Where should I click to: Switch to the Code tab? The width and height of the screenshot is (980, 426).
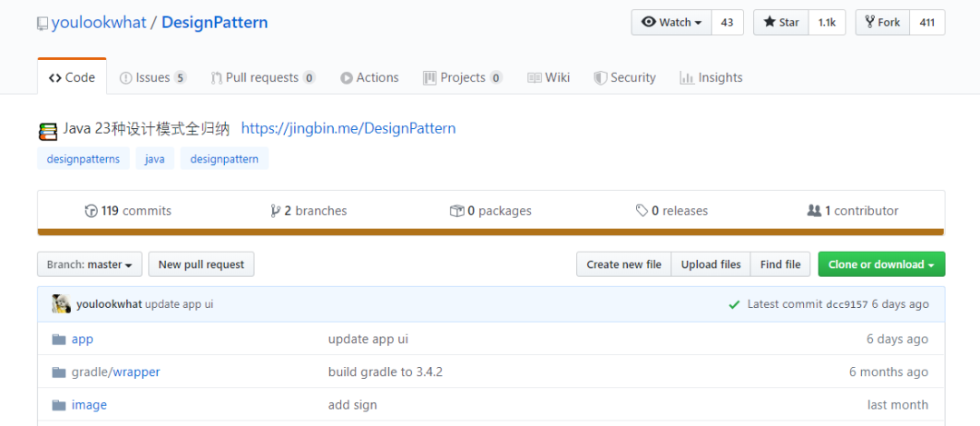point(72,77)
